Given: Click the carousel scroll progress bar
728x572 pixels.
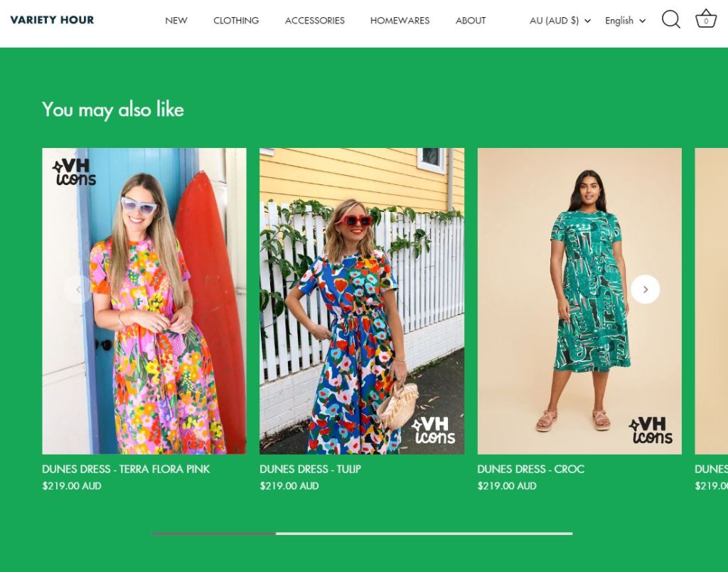Looking at the screenshot, I should (362, 533).
